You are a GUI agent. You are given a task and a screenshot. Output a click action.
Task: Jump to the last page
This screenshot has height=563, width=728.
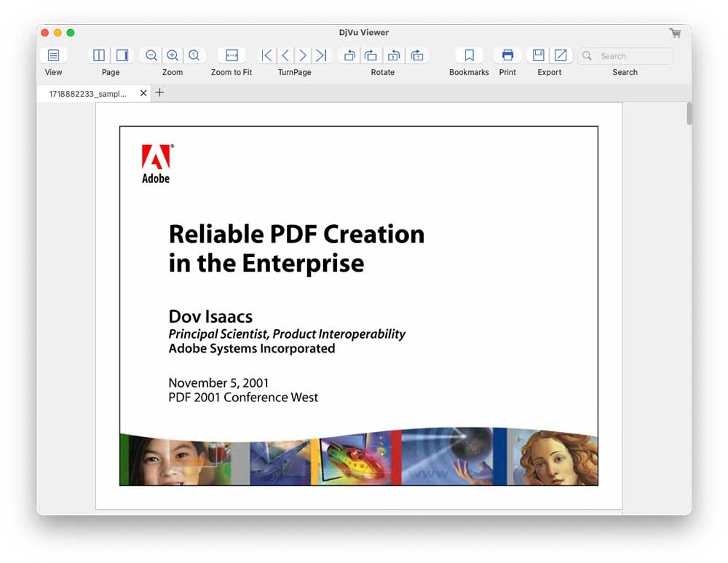[x=321, y=56]
